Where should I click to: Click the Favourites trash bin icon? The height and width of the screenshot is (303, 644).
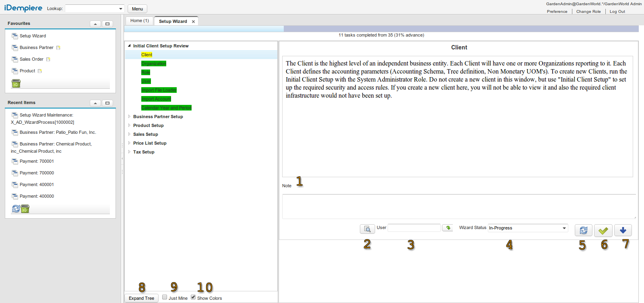(x=16, y=83)
